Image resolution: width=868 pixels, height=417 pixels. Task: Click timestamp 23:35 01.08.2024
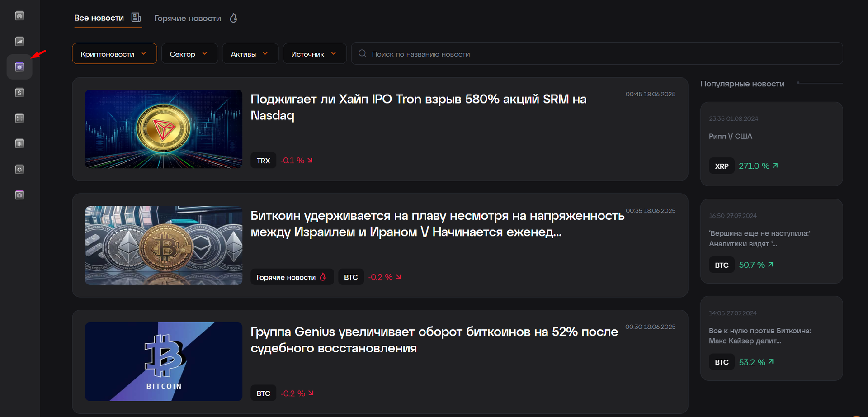point(733,118)
